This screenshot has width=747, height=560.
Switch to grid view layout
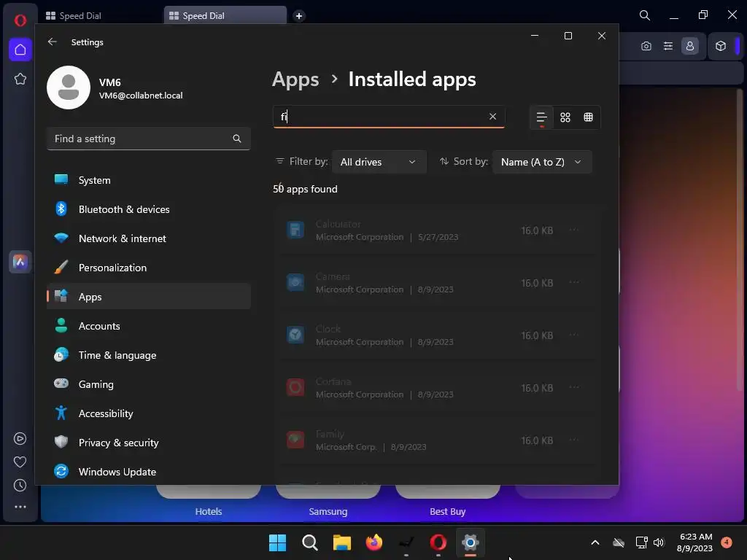click(565, 117)
